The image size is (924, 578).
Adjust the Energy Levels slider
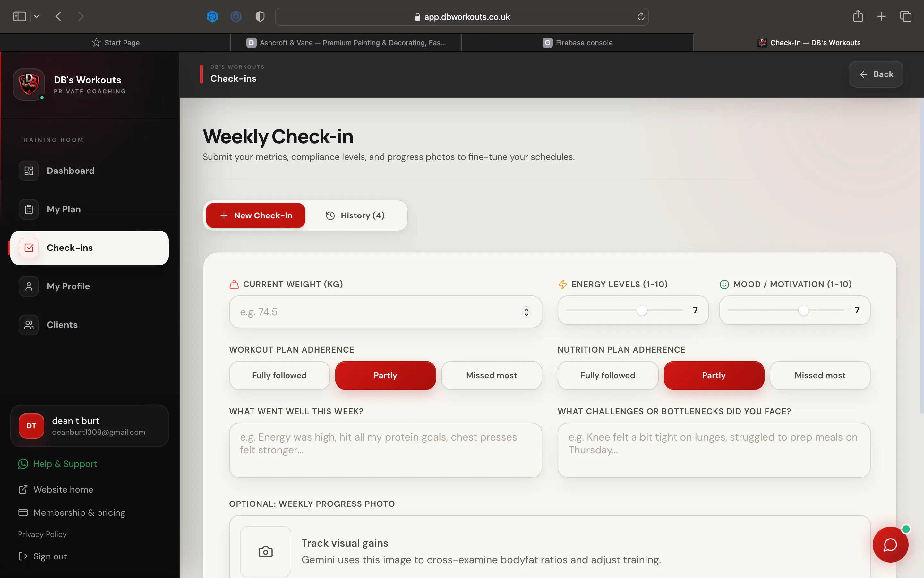click(x=624, y=311)
